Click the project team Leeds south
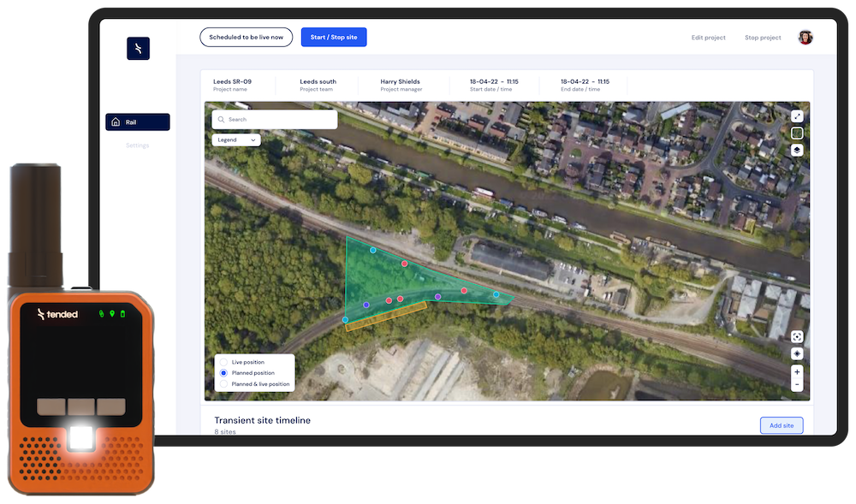 (x=318, y=82)
